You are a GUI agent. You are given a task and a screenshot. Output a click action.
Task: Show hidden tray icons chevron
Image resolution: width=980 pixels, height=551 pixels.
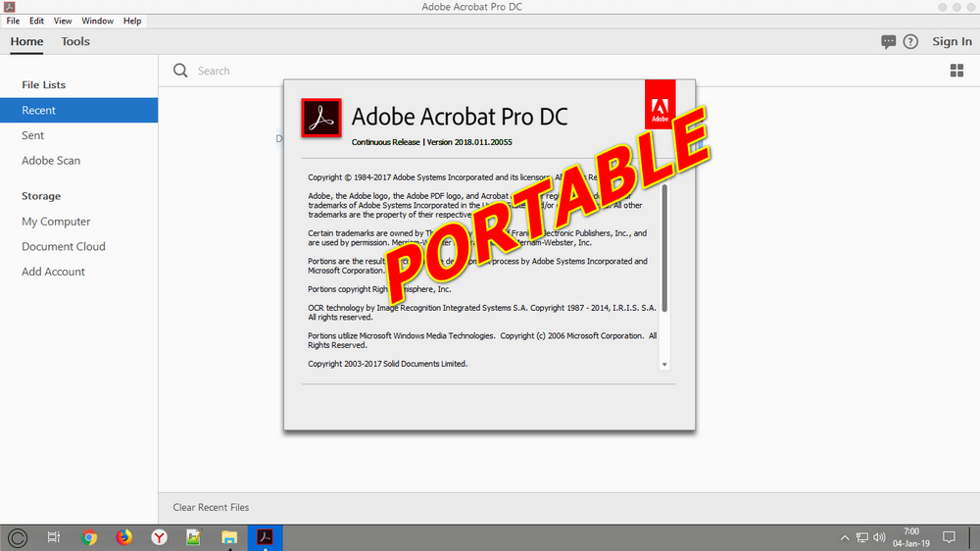click(x=845, y=538)
